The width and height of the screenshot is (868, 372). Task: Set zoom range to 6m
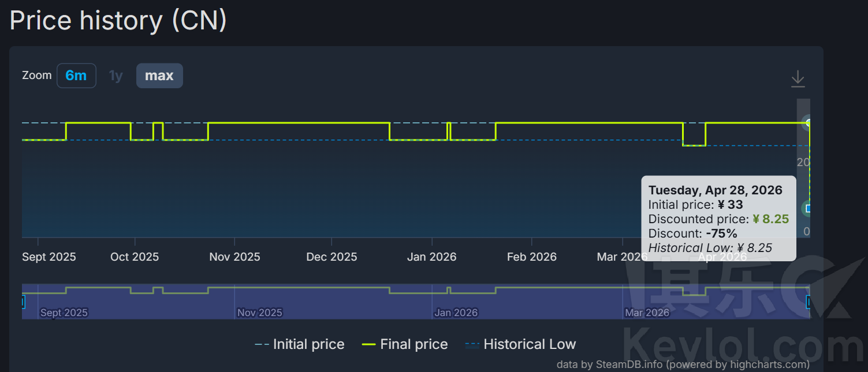76,76
